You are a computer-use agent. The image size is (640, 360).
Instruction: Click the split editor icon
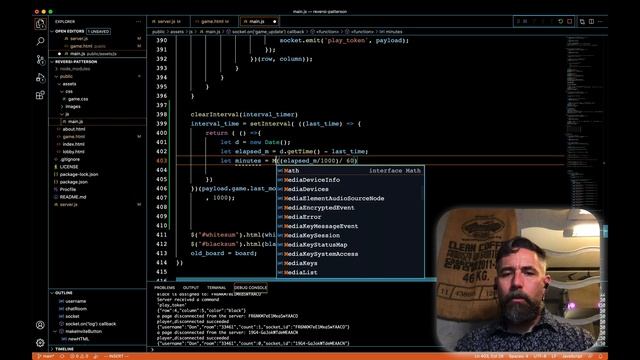point(591,22)
